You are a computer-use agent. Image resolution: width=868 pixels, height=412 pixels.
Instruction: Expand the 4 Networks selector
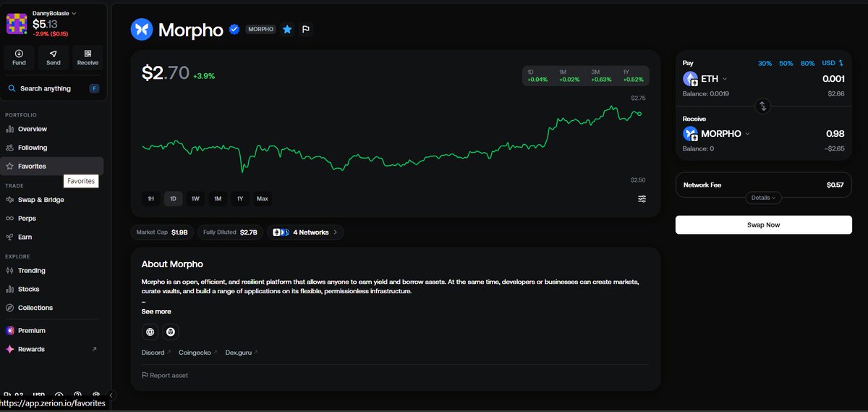pyautogui.click(x=305, y=232)
